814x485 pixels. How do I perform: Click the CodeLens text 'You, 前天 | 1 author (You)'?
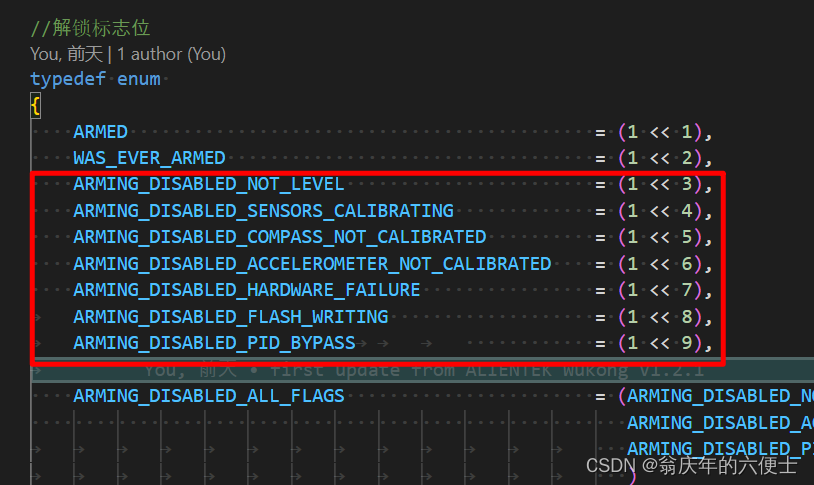128,54
